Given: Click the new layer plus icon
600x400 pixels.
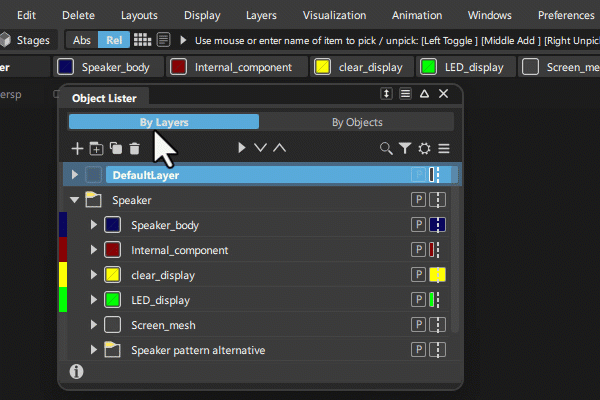Looking at the screenshot, I should click(x=78, y=148).
